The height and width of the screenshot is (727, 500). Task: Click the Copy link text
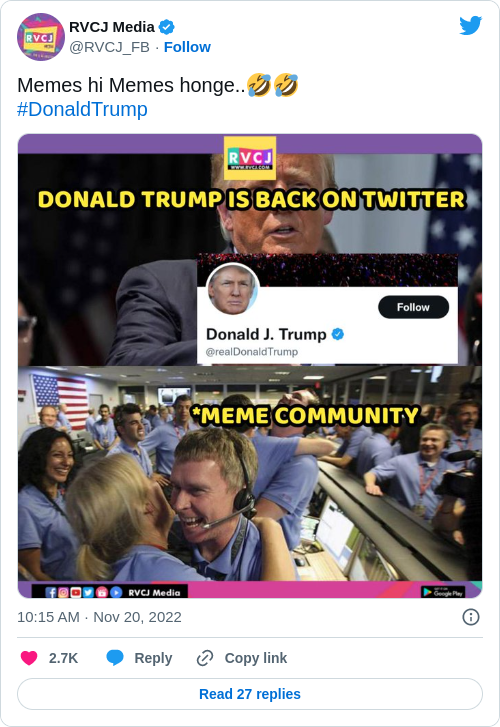tap(256, 658)
